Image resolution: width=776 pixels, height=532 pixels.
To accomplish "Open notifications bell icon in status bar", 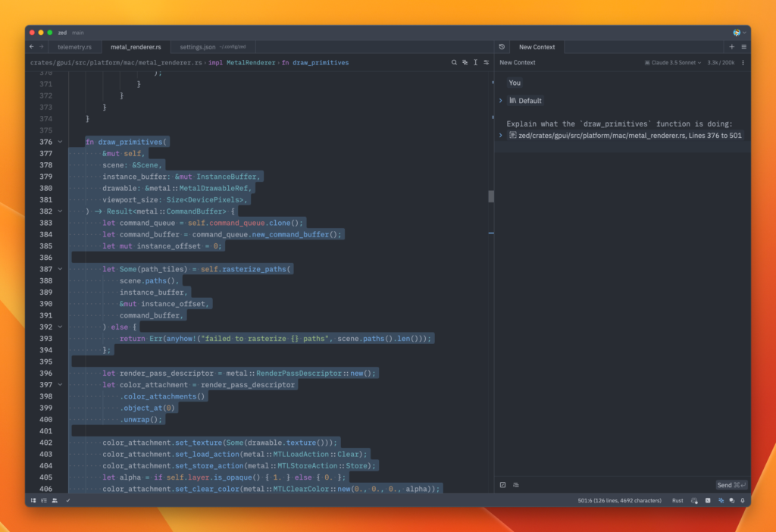I will (x=743, y=500).
